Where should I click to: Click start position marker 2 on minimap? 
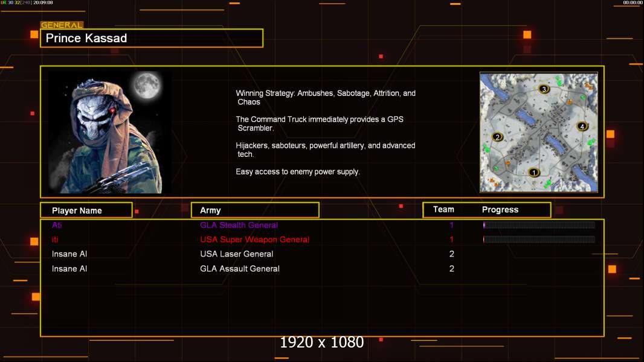tap(497, 137)
